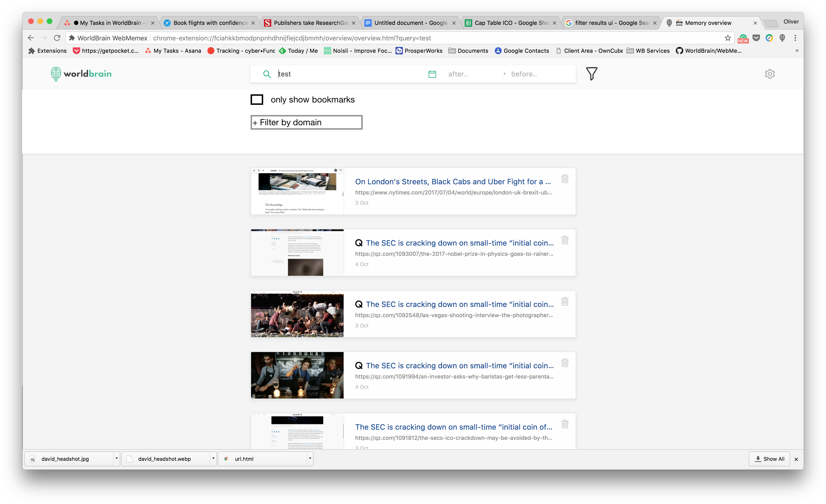Open the Starbucks baristas article thumbnail
The height and width of the screenshot is (504, 826).
point(297,375)
